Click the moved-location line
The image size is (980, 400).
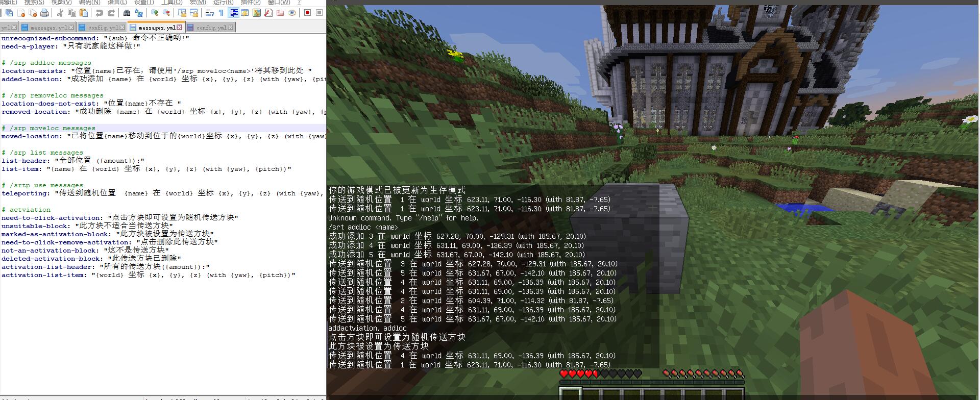tap(163, 136)
